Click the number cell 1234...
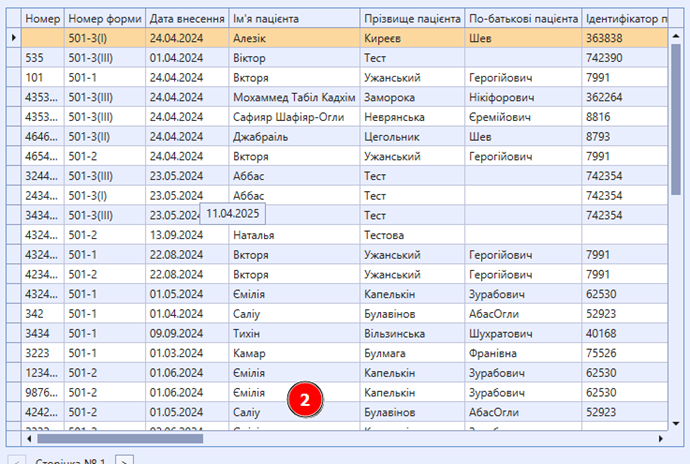 [43, 373]
